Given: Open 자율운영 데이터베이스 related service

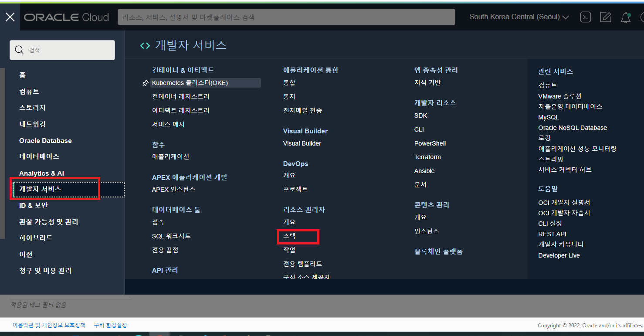Looking at the screenshot, I should 570,106.
